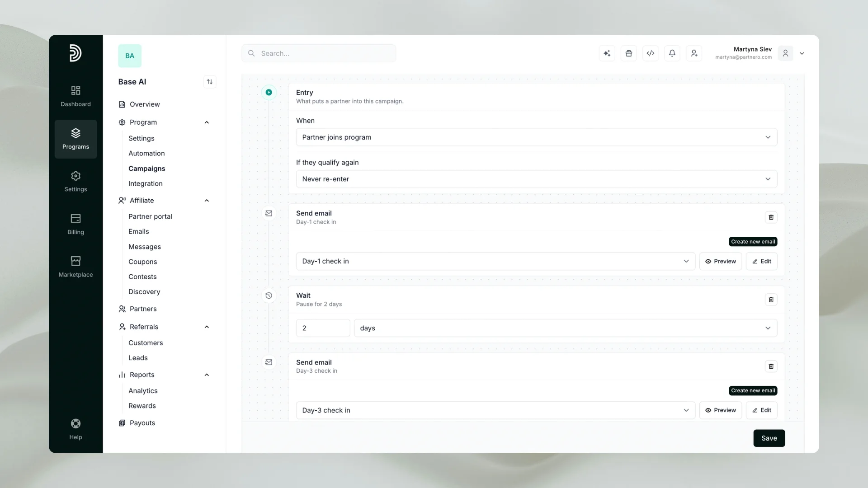Screen dimensions: 868x488
Task: Edit the Day-1 check in email
Action: [x=761, y=261]
